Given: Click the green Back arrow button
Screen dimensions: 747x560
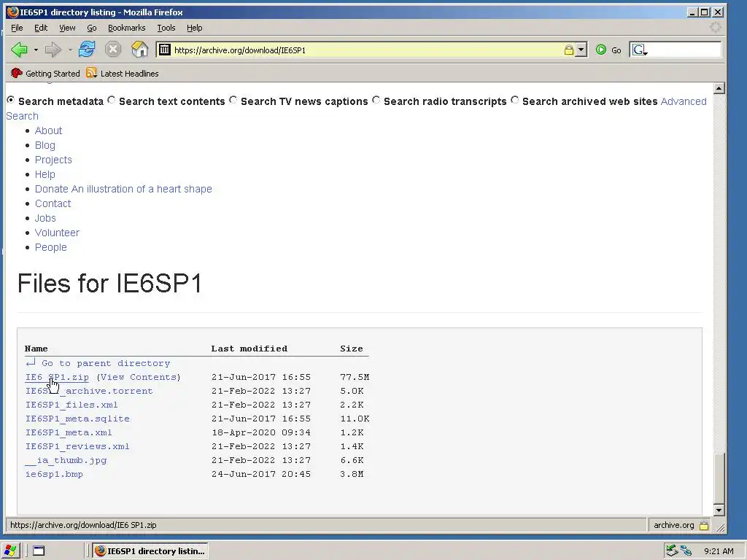Looking at the screenshot, I should (20, 50).
